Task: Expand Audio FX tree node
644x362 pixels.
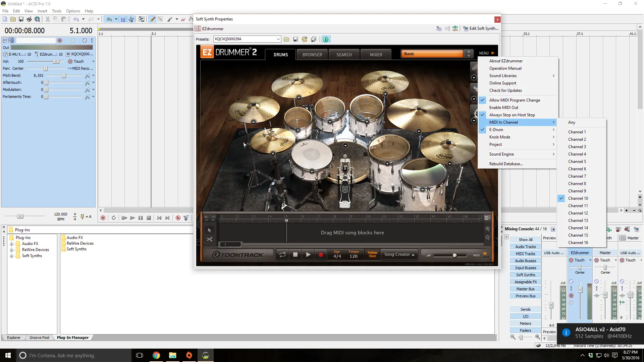Action: pos(12,244)
